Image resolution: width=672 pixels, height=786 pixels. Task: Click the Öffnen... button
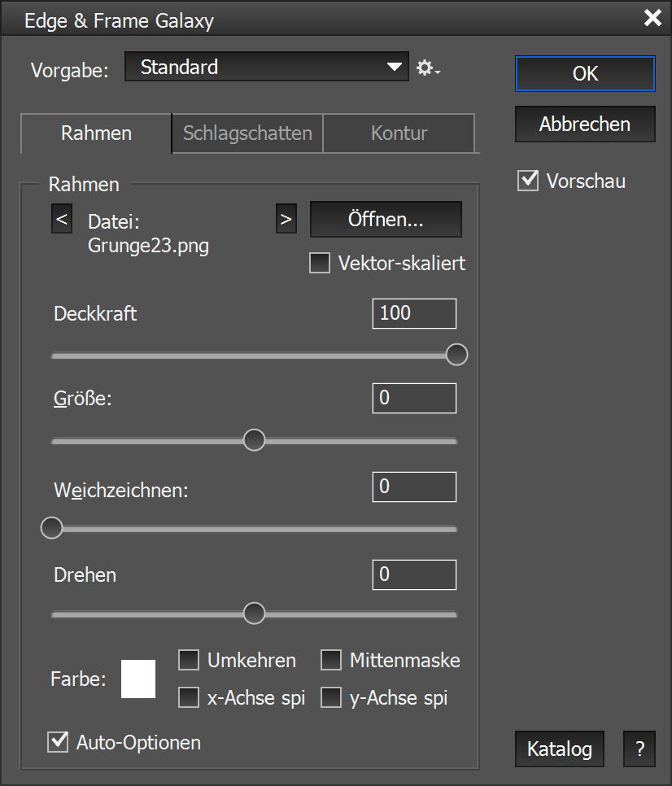386,219
